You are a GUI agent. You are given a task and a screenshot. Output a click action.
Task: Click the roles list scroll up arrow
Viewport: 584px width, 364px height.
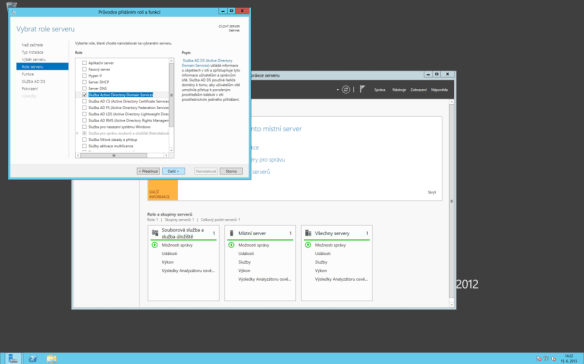pyautogui.click(x=171, y=60)
